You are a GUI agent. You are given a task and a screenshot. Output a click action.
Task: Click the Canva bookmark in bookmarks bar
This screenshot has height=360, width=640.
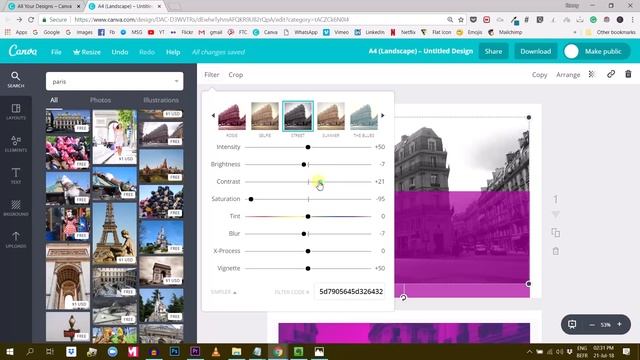(x=265, y=32)
